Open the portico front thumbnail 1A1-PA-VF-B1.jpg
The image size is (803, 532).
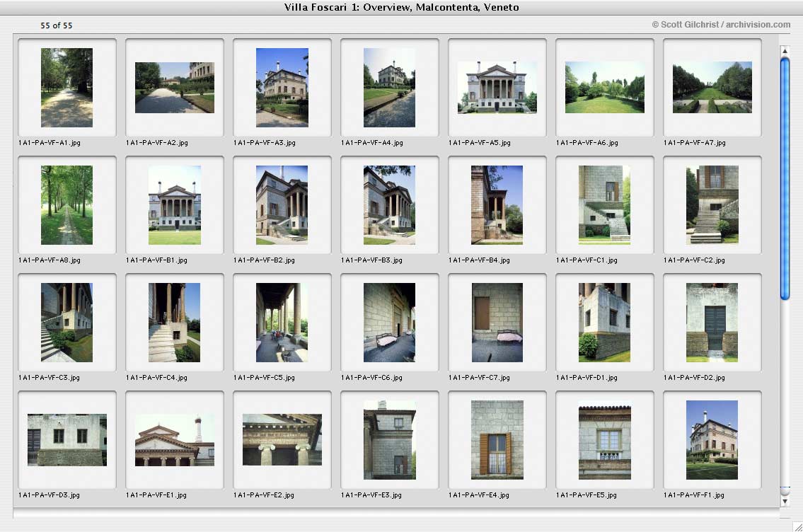tap(175, 205)
